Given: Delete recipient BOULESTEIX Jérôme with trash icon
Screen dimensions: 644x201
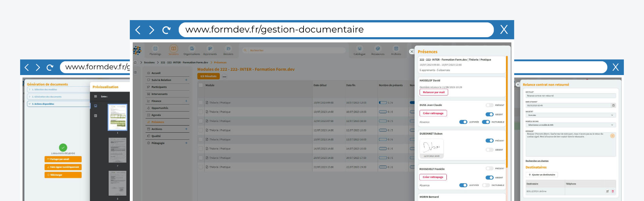Looking at the screenshot, I should [x=613, y=191].
